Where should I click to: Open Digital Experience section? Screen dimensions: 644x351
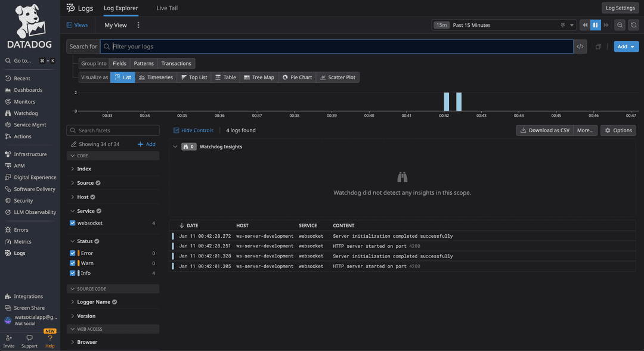coord(30,178)
